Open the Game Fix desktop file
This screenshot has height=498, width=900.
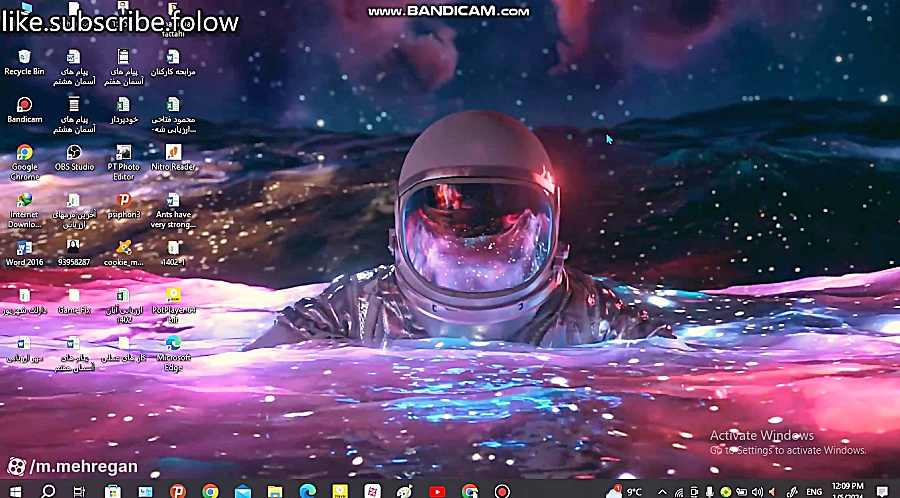coord(74,301)
